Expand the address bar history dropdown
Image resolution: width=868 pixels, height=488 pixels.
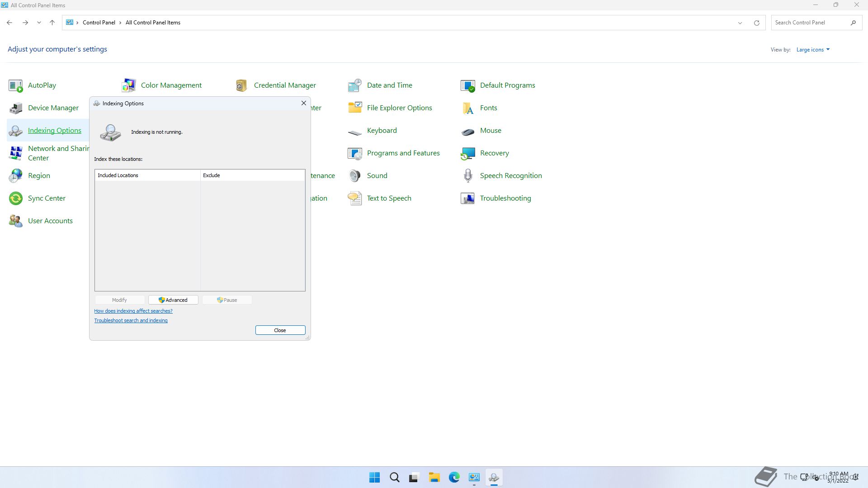[740, 23]
